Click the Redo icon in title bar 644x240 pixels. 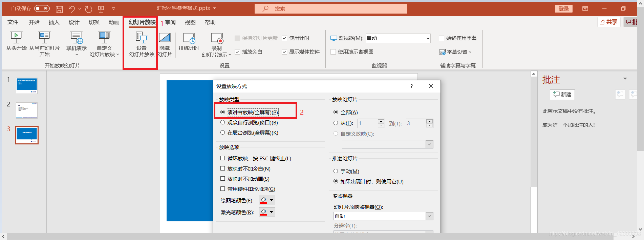(x=89, y=9)
